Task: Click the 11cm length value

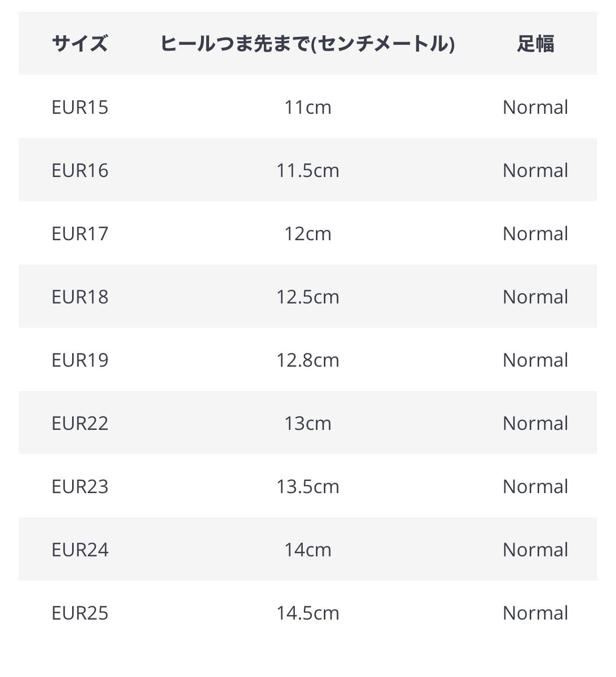Action: 308,107
